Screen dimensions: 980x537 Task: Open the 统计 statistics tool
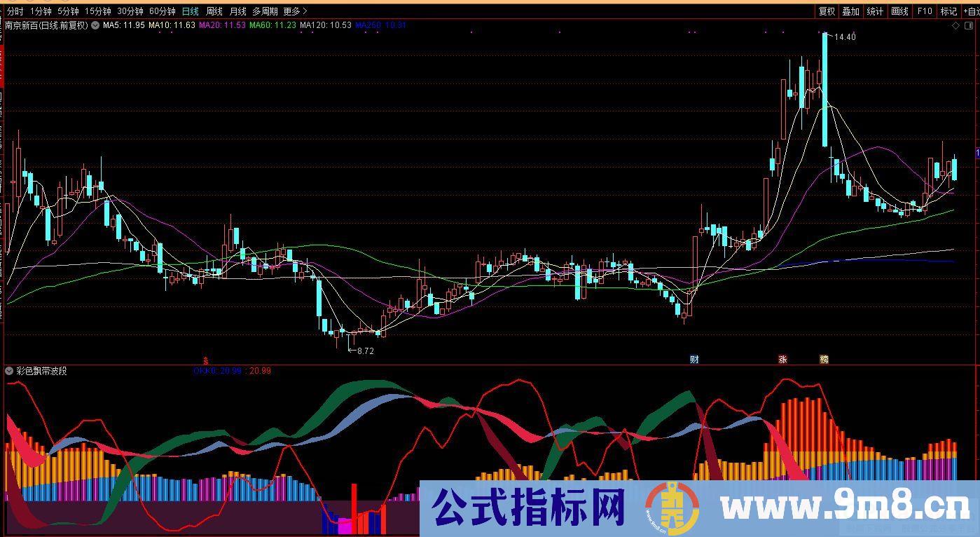click(875, 11)
